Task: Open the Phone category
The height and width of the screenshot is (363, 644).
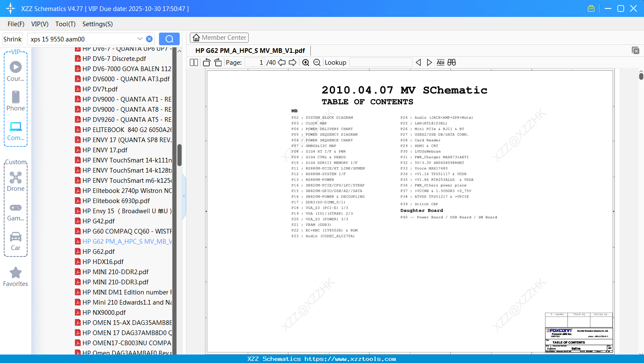Action: (x=16, y=101)
